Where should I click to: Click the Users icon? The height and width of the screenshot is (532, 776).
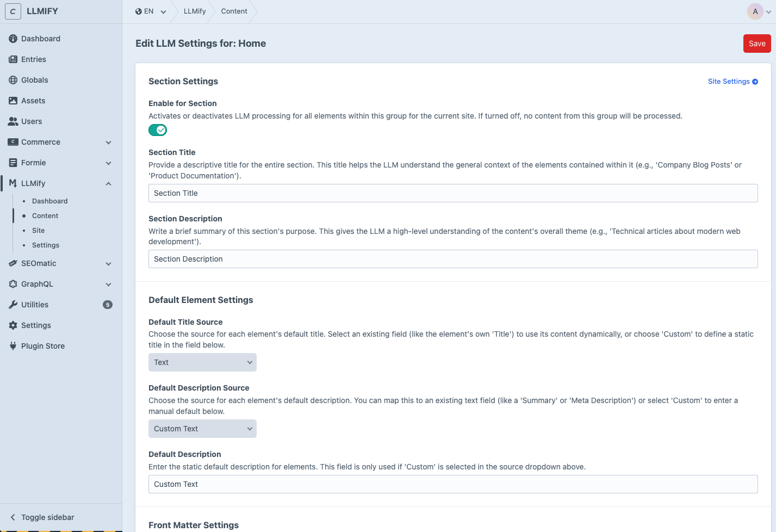click(13, 121)
